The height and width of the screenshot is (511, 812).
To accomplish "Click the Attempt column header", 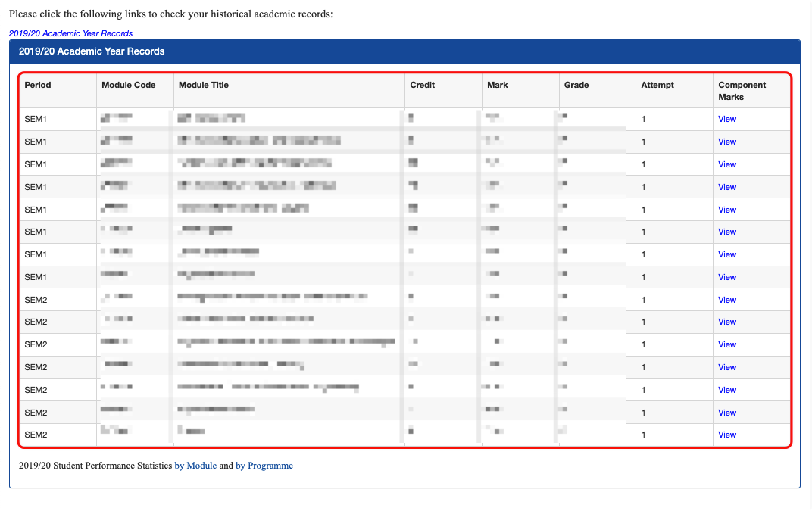I will pos(657,85).
